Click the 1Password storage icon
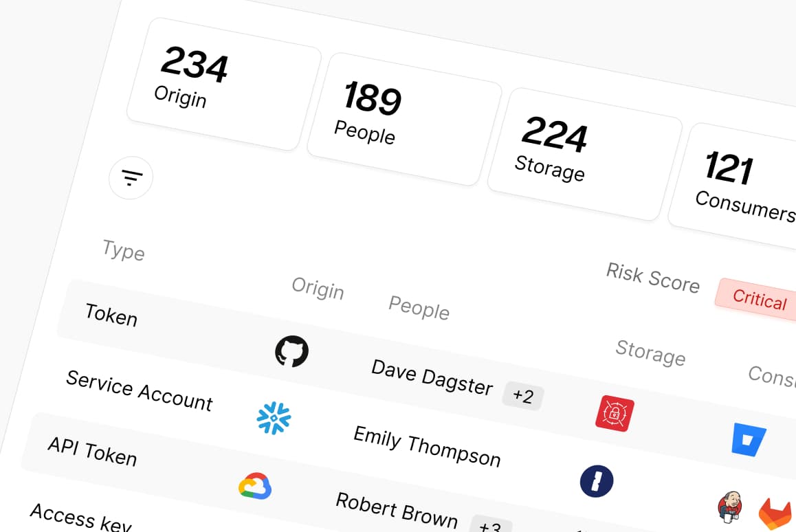Image resolution: width=796 pixels, height=532 pixels. pyautogui.click(x=597, y=480)
